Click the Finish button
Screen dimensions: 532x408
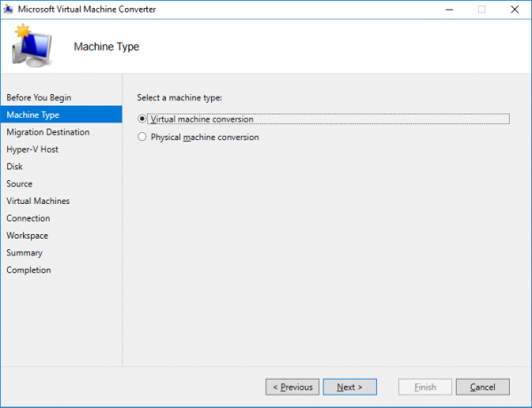pyautogui.click(x=425, y=387)
